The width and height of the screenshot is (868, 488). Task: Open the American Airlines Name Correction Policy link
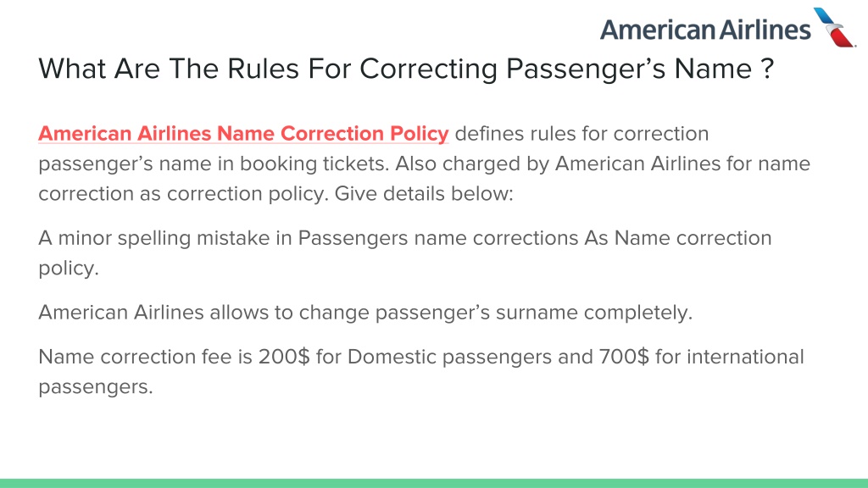(243, 134)
